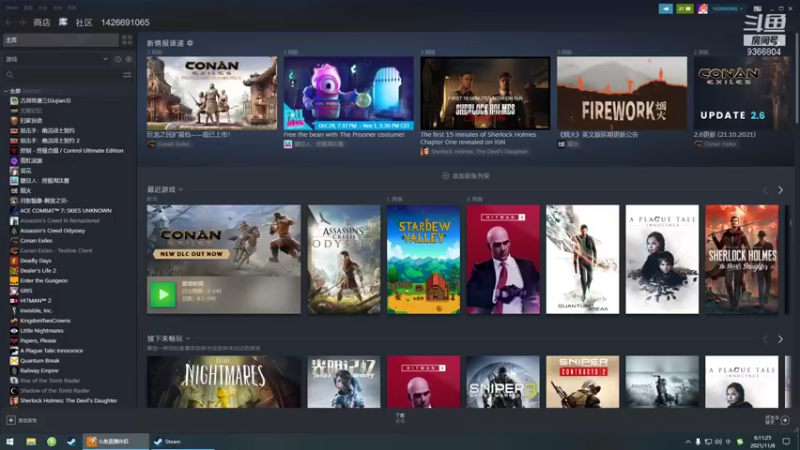800x450 pixels.
Task: Focus the library search input field
Action: (x=66, y=75)
